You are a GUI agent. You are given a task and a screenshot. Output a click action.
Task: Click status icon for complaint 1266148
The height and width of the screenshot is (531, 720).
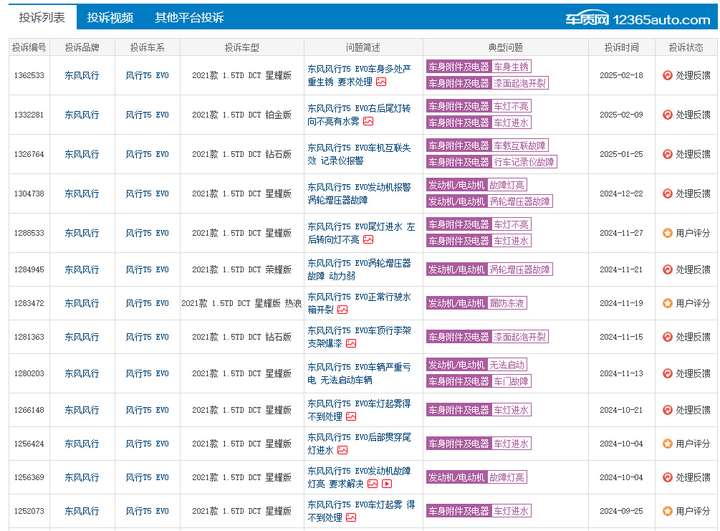pos(668,410)
